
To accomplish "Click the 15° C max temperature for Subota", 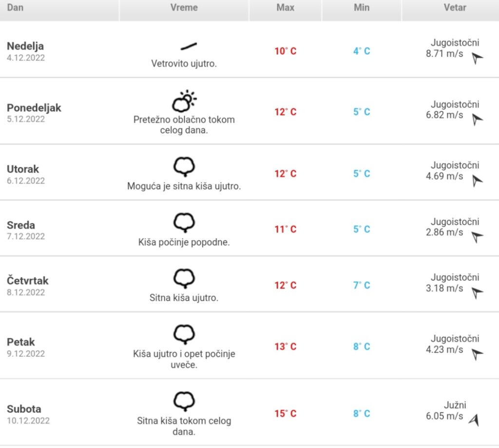I will tap(286, 413).
